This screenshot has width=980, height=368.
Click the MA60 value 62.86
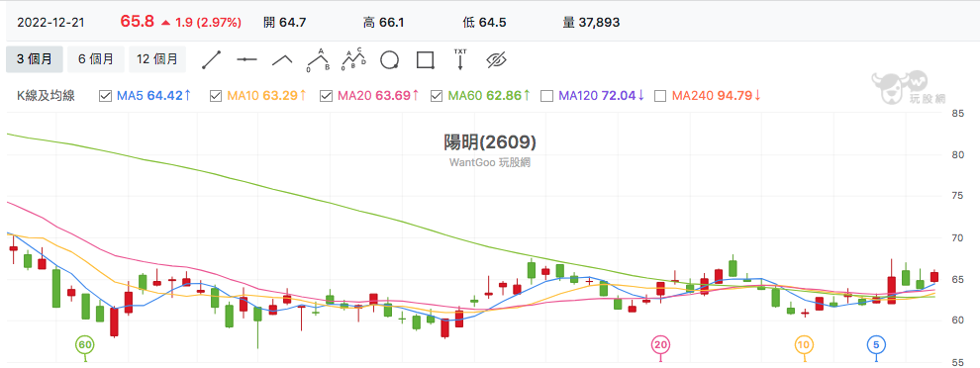pyautogui.click(x=503, y=96)
